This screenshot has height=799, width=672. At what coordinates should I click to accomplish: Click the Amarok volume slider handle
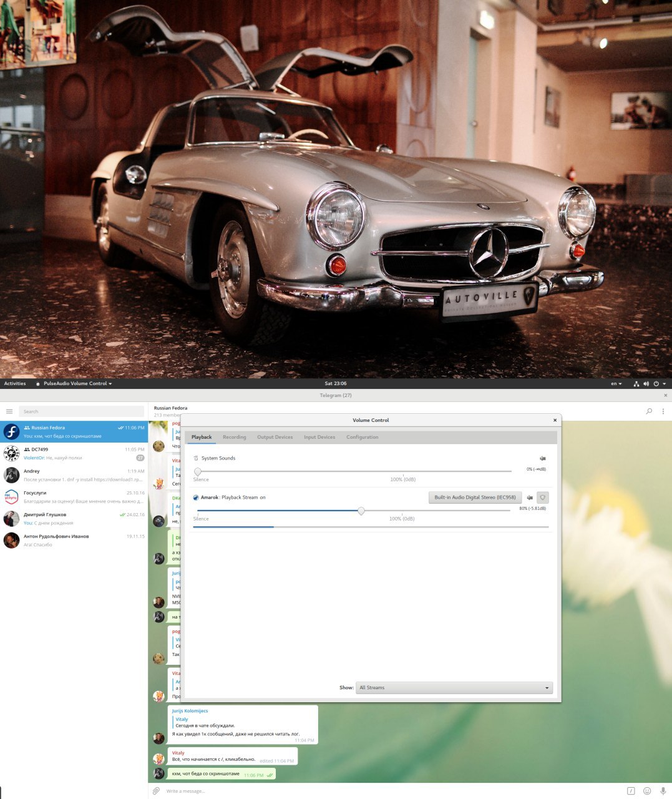click(361, 511)
